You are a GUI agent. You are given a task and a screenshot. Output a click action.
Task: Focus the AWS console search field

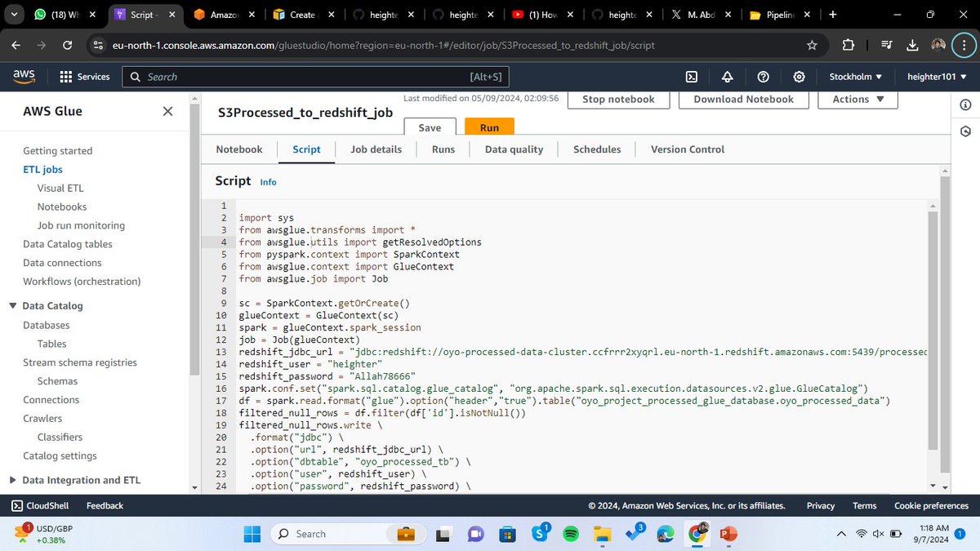[315, 77]
